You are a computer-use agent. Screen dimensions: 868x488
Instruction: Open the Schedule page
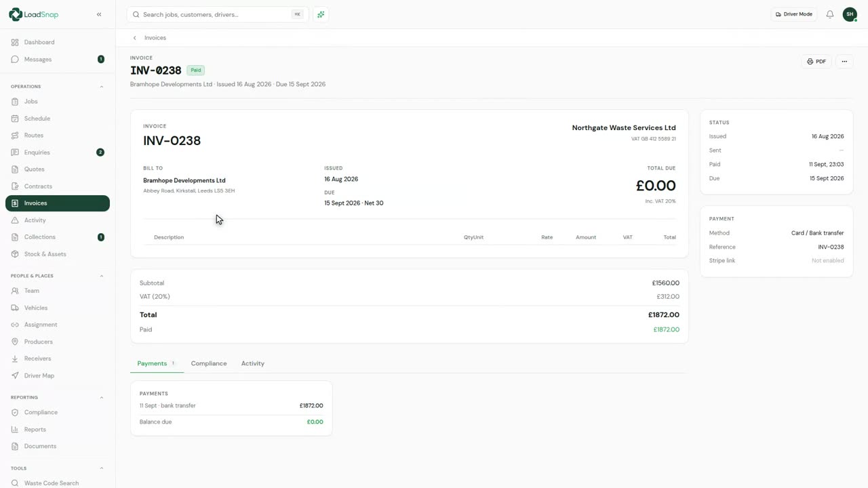(x=58, y=119)
